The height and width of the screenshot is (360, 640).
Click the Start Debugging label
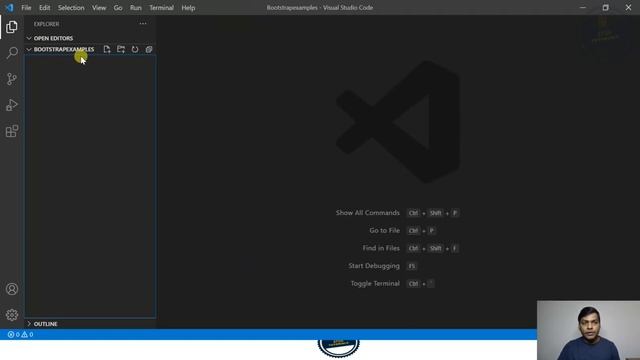click(374, 266)
